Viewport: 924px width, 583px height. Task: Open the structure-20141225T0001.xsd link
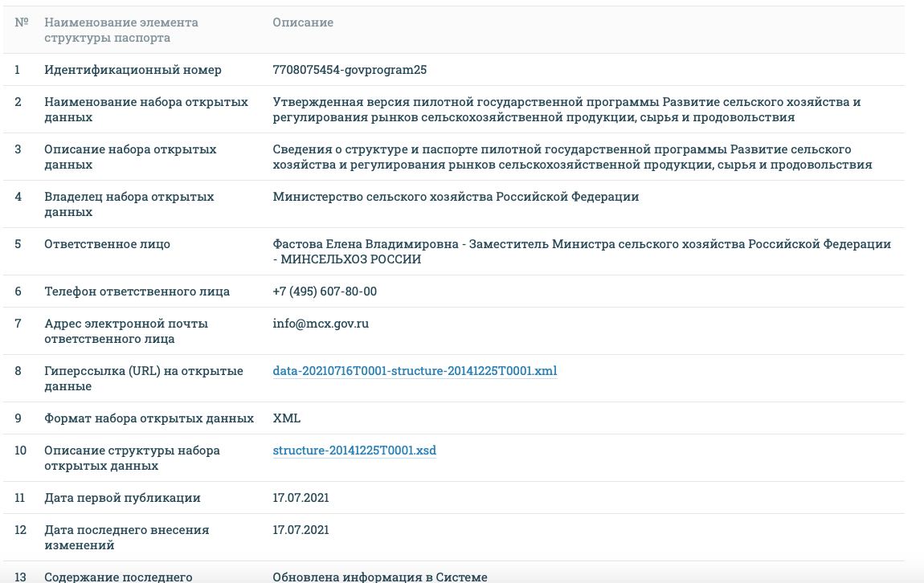tap(354, 450)
